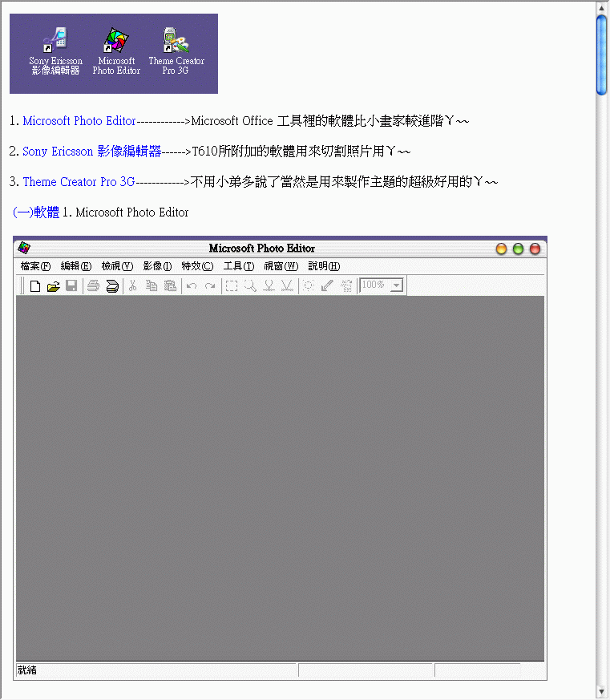Click the blue vertical scrollbar thumb
Screen dimensions: 610x700
click(601, 55)
